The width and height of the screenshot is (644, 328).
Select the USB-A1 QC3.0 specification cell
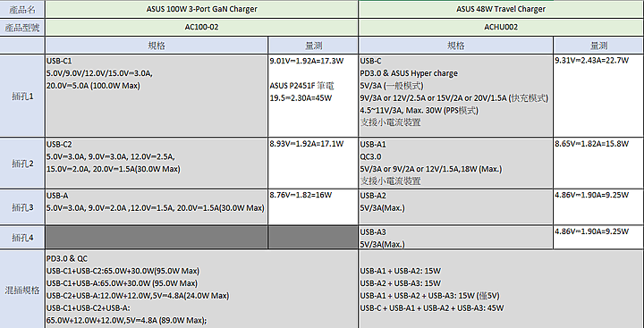(x=455, y=164)
